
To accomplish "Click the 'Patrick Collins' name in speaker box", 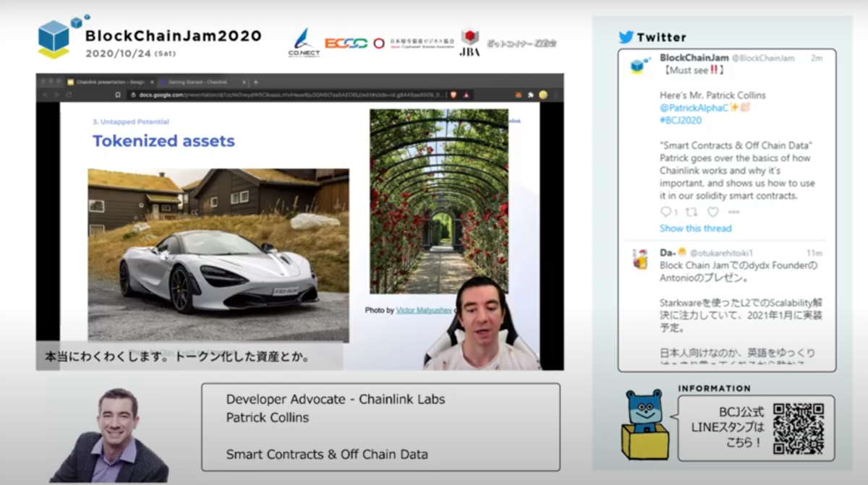I will click(267, 418).
